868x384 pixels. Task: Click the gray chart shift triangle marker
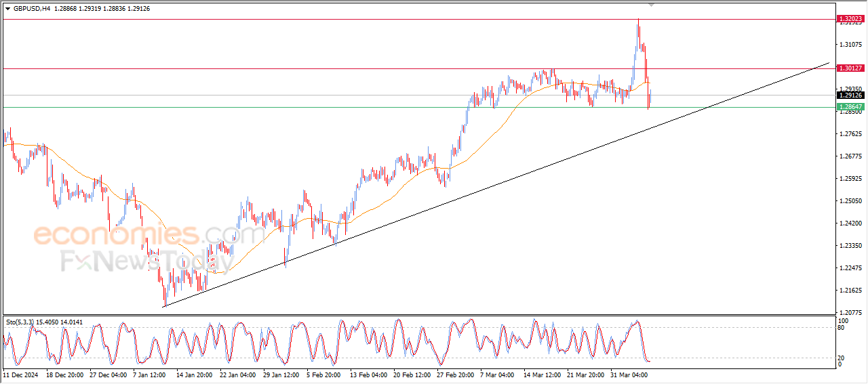pyautogui.click(x=652, y=5)
